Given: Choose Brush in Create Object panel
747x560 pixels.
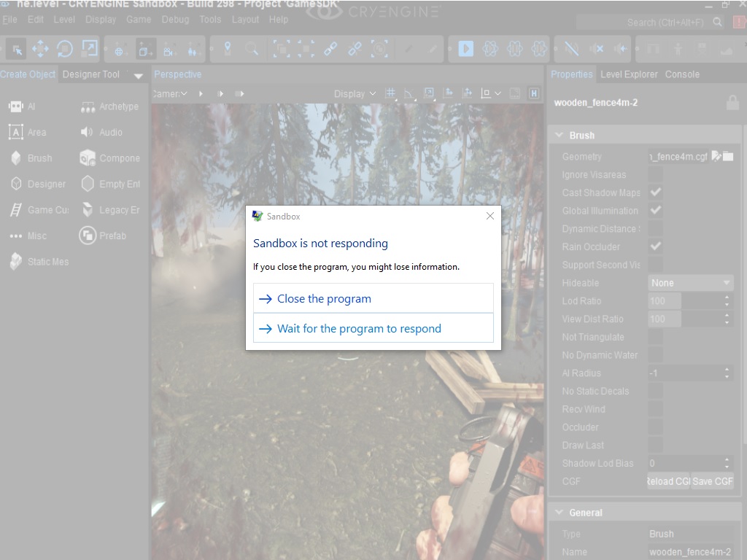Looking at the screenshot, I should click(31, 158).
